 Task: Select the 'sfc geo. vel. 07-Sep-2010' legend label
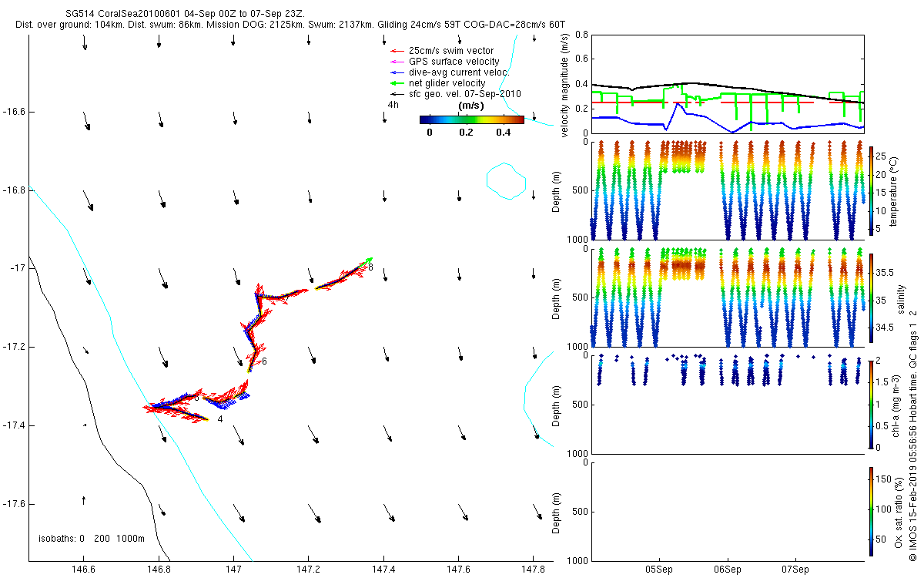coord(465,94)
